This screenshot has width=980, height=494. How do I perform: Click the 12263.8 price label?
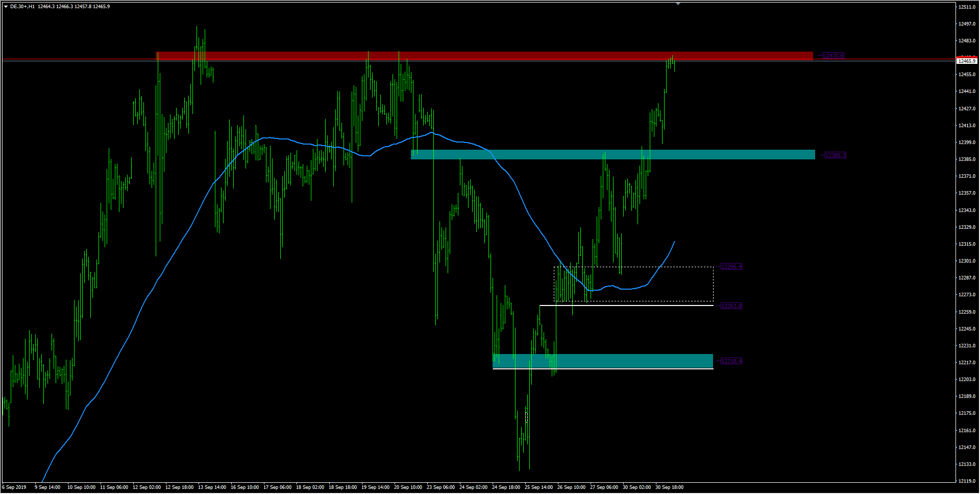[x=731, y=306]
